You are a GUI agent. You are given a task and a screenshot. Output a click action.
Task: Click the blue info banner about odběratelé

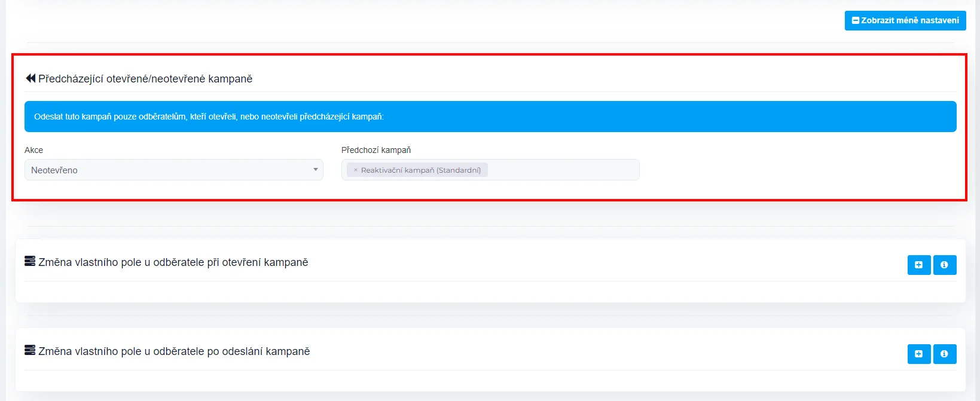[490, 117]
